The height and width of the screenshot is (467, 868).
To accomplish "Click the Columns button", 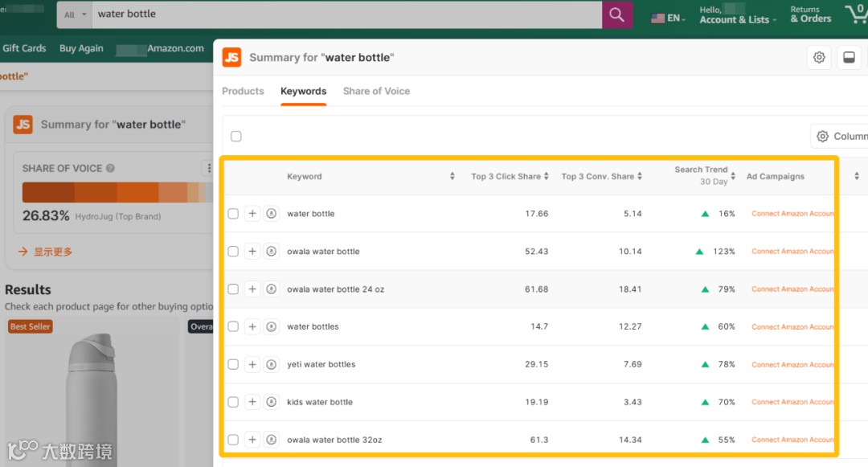I will 840,137.
